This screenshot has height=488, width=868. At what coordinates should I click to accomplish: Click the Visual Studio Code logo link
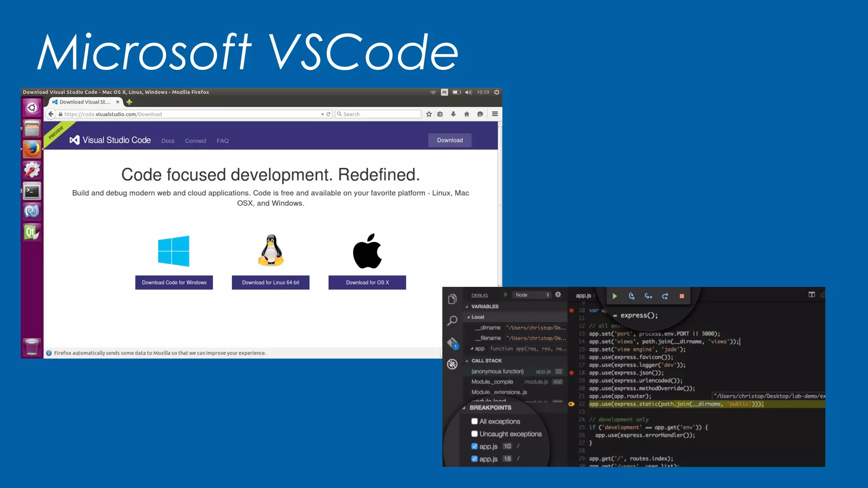(x=110, y=140)
